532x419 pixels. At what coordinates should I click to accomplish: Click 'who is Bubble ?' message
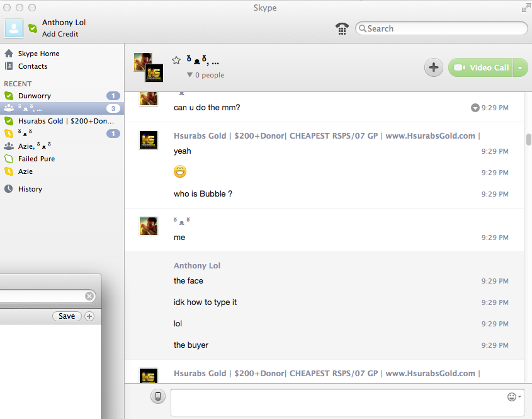203,194
